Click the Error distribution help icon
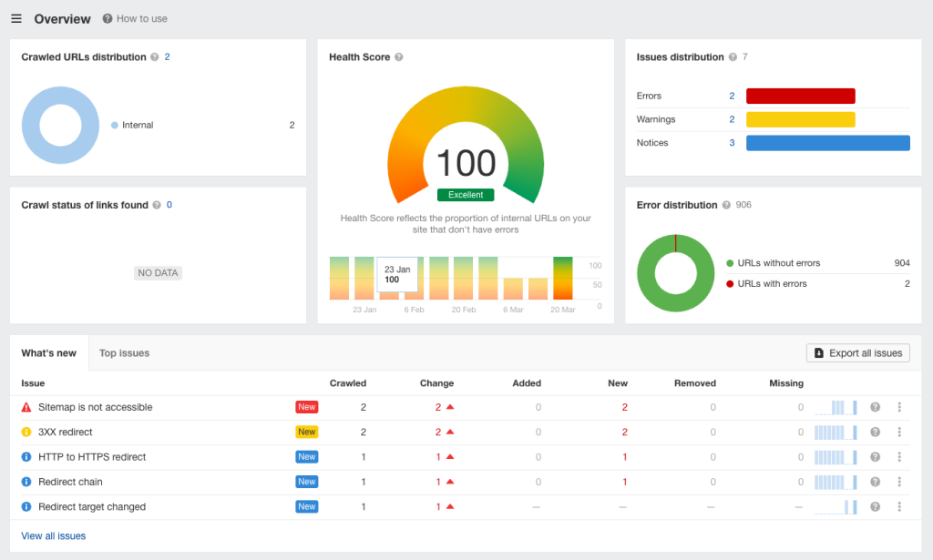The image size is (933, 560). pos(725,205)
